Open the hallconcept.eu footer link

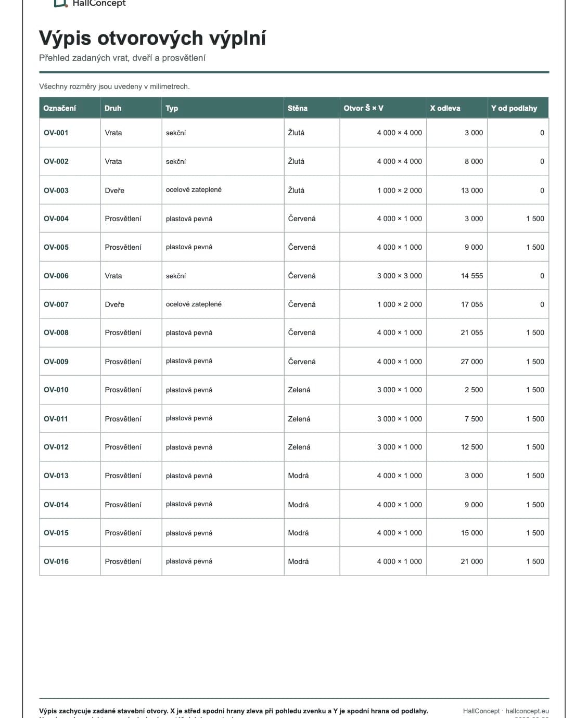[527, 711]
